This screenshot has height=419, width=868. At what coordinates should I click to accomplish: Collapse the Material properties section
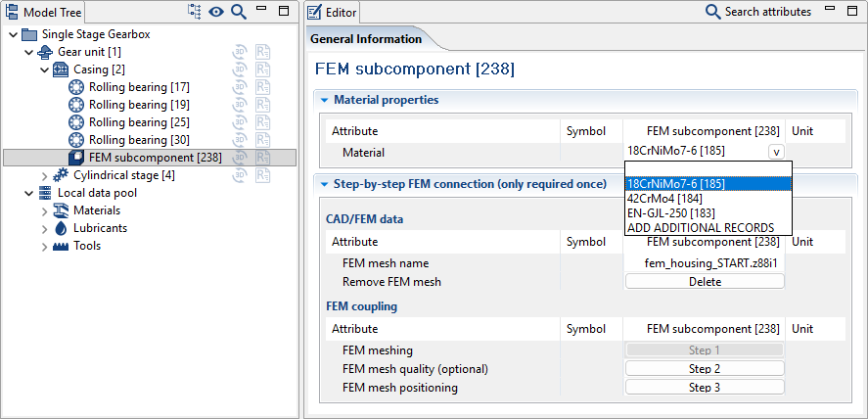pos(324,100)
